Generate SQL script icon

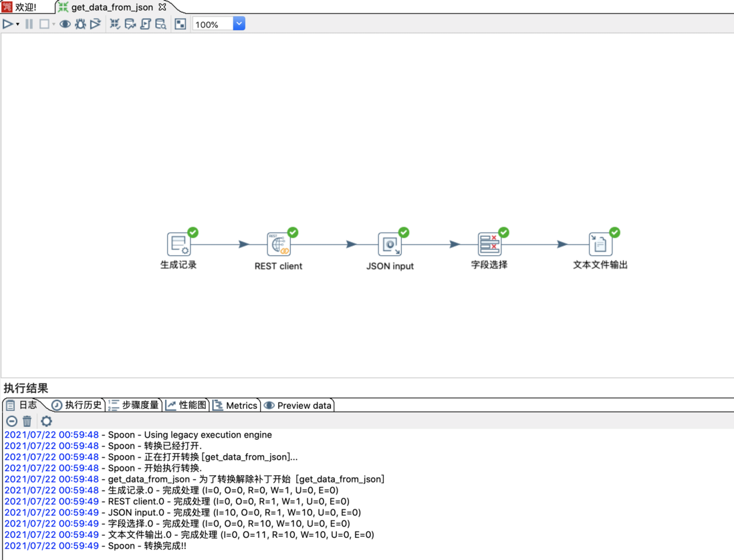pyautogui.click(x=146, y=24)
